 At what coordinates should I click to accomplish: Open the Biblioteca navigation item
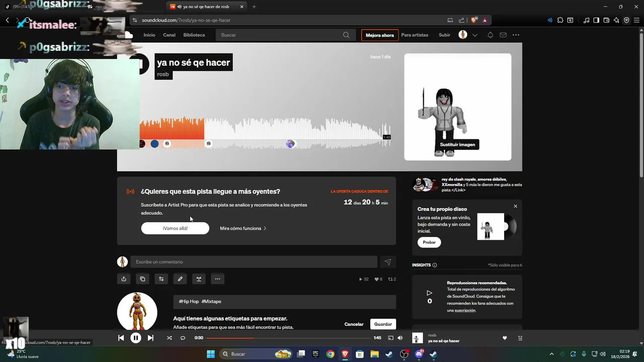coord(194,35)
